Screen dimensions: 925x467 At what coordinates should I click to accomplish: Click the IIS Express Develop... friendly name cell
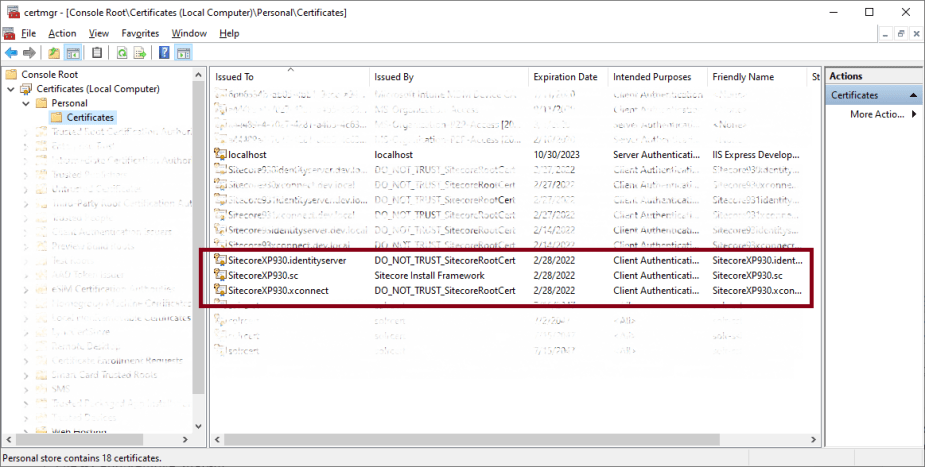[x=756, y=154]
